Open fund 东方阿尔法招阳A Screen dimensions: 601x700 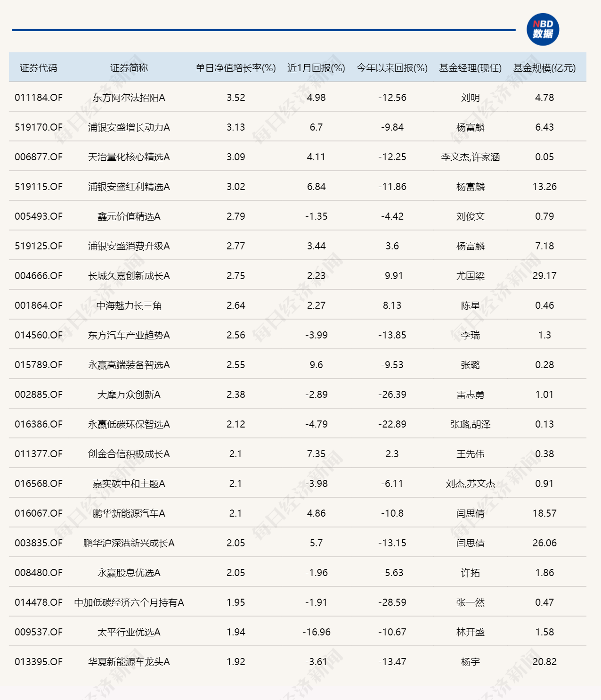[x=129, y=98]
